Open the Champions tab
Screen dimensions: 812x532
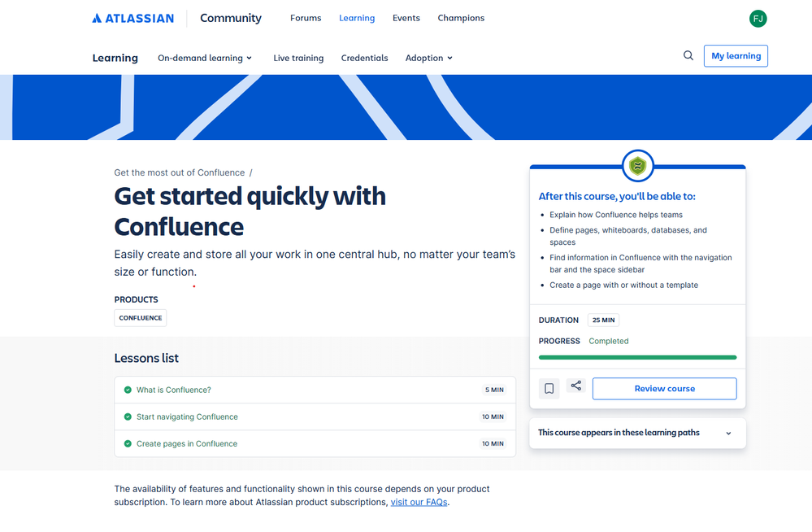tap(461, 18)
